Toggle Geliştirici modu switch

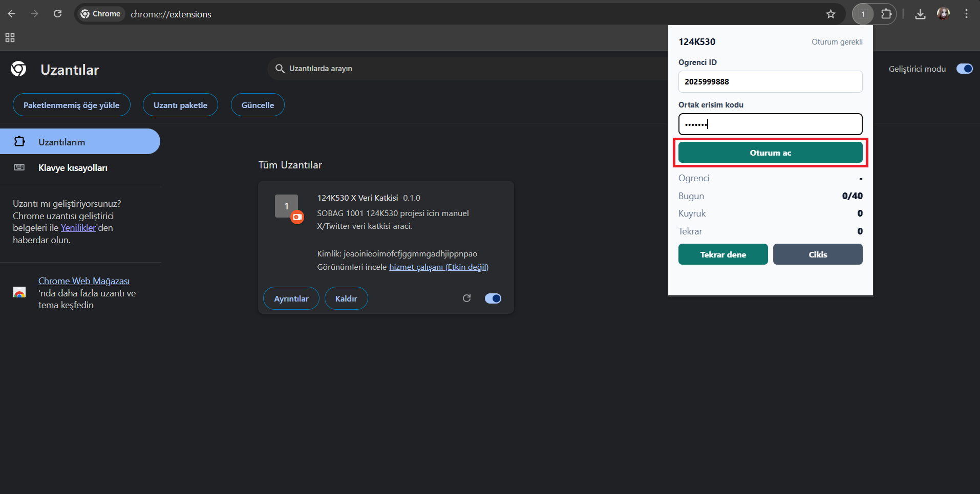[965, 69]
